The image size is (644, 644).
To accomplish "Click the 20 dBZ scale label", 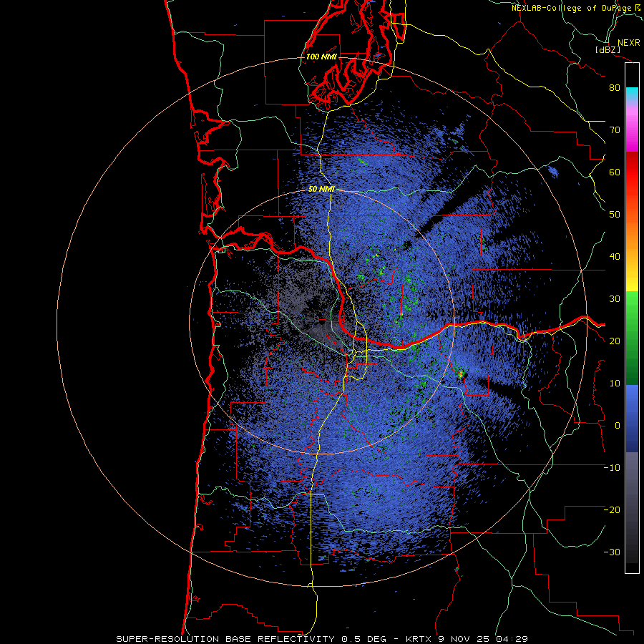I will point(615,341).
